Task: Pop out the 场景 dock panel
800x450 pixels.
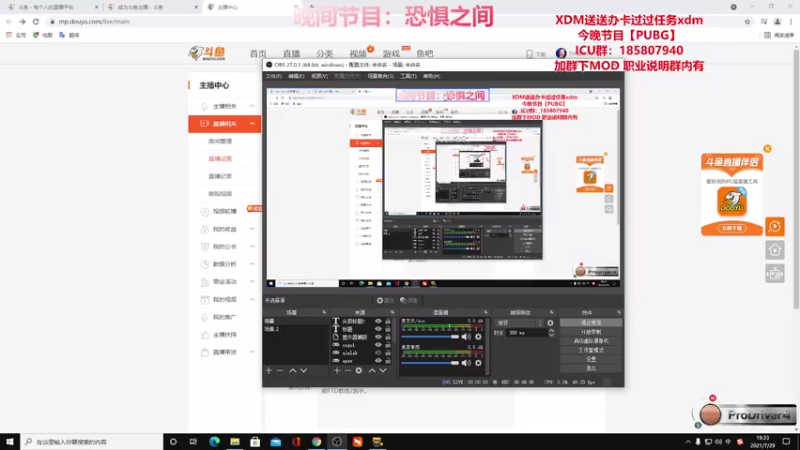Action: coord(324,312)
